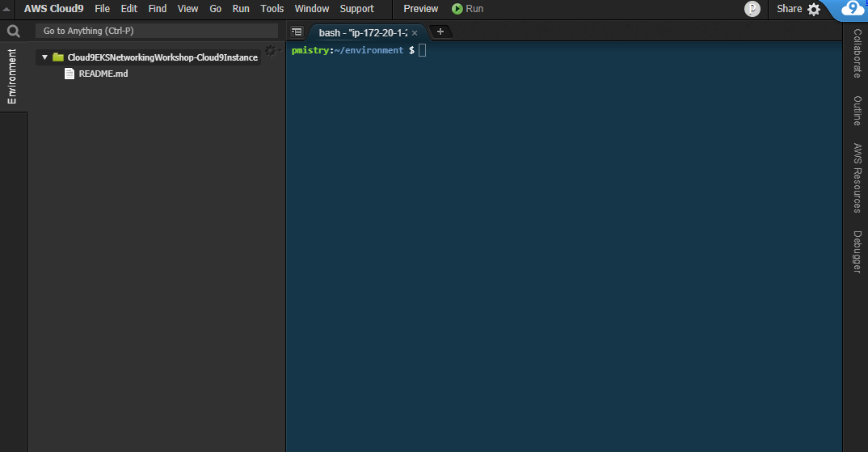Collapse the menu bar with top-left arrow
Viewport: 868px width, 452px height.
[x=6, y=9]
